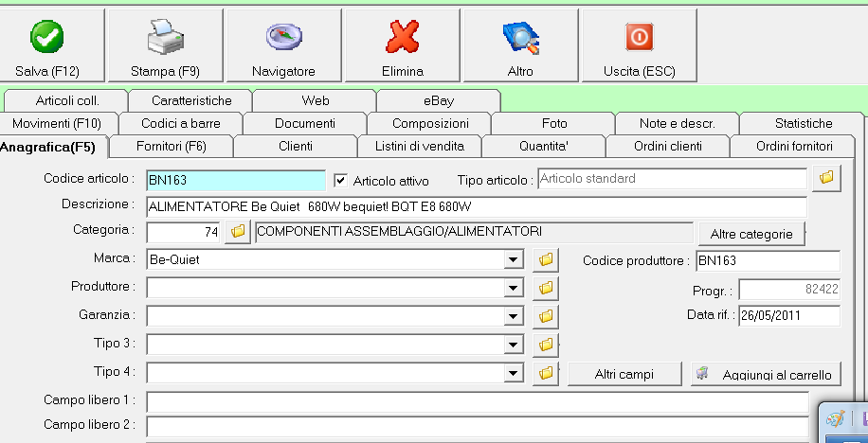Click the red X Elimina icon
The width and height of the screenshot is (868, 443).
tap(403, 37)
